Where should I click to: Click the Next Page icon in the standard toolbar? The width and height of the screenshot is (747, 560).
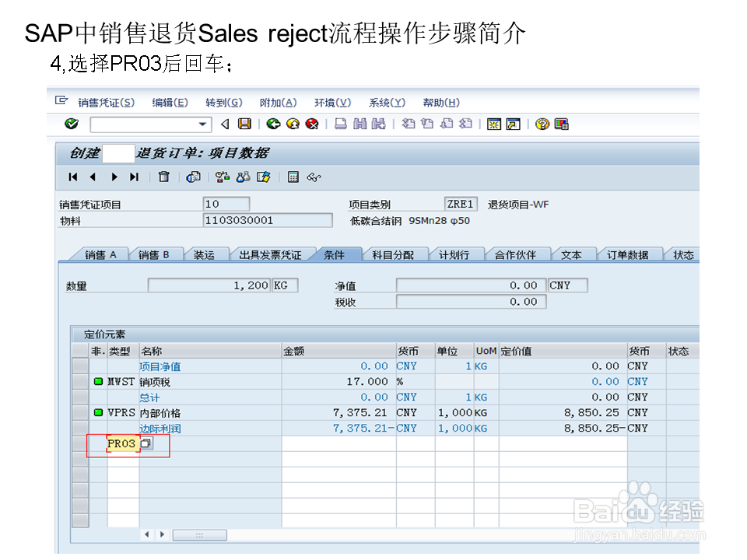coord(447,124)
